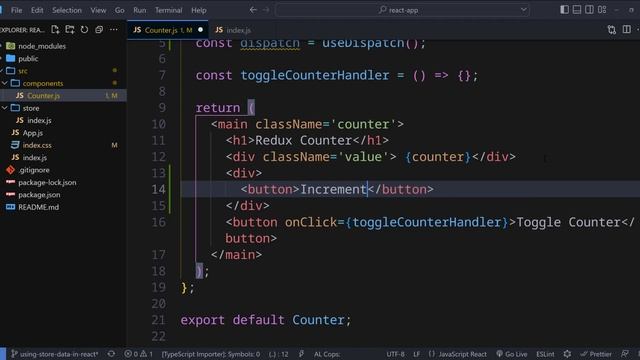Open the Terminal menu
Viewport: 640px width, 360px height.
click(168, 10)
